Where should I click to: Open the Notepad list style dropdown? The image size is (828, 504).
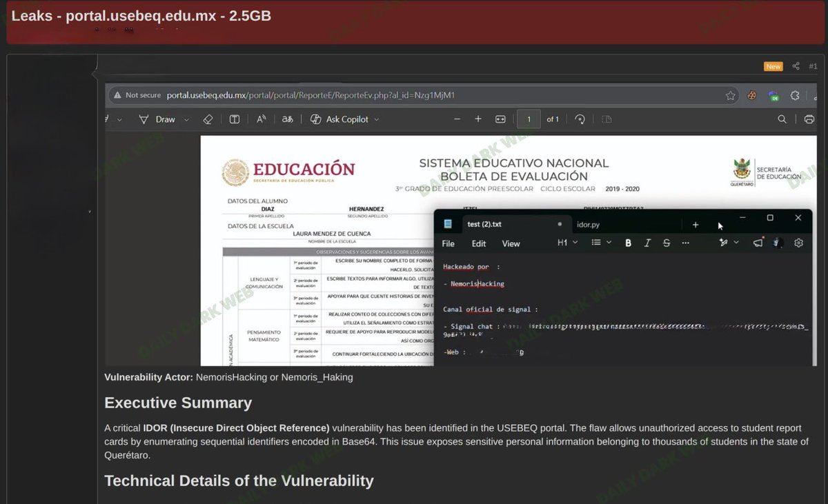pyautogui.click(x=601, y=243)
